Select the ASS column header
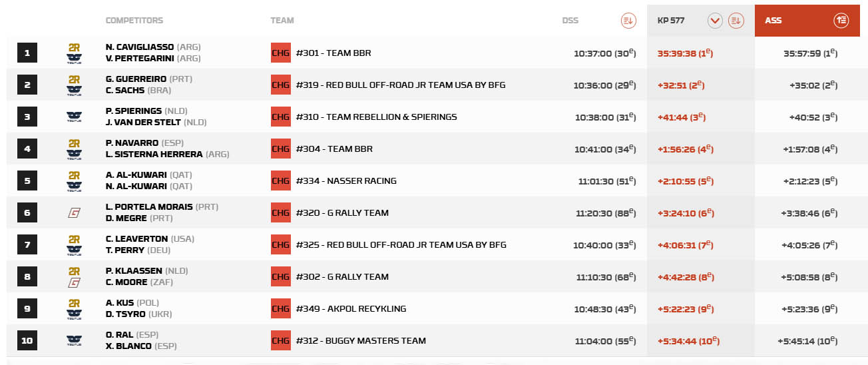Image resolution: width=868 pixels, height=365 pixels. pyautogui.click(x=773, y=21)
